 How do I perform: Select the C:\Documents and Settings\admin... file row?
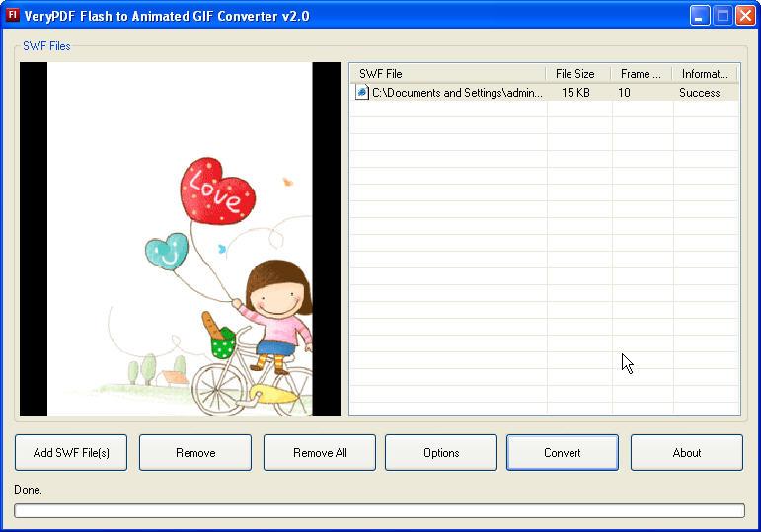click(545, 92)
